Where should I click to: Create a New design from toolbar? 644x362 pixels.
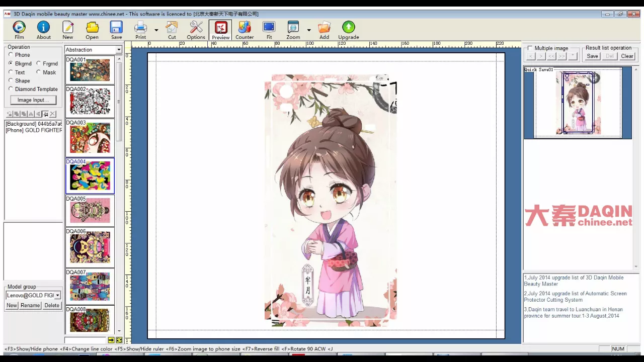point(68,30)
